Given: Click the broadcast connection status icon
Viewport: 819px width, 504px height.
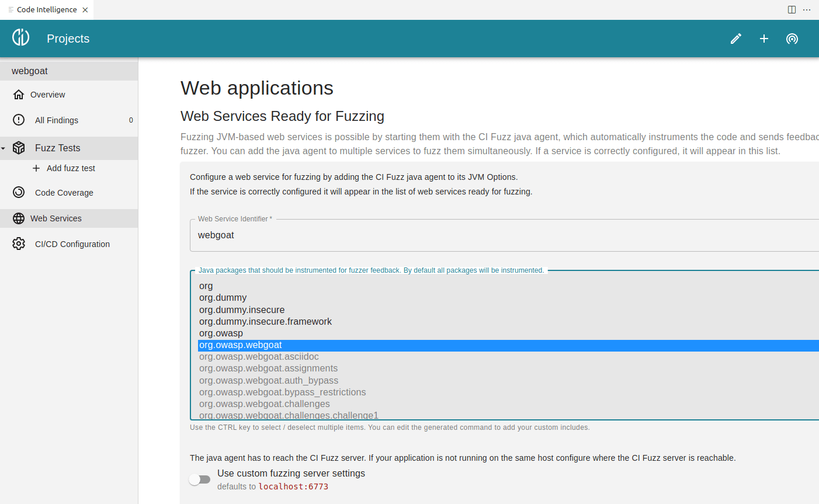Looking at the screenshot, I should coord(792,39).
